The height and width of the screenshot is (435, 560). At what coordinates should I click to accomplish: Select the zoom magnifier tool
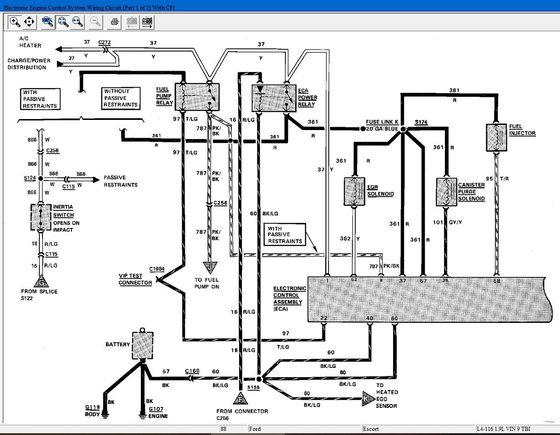[x=15, y=22]
